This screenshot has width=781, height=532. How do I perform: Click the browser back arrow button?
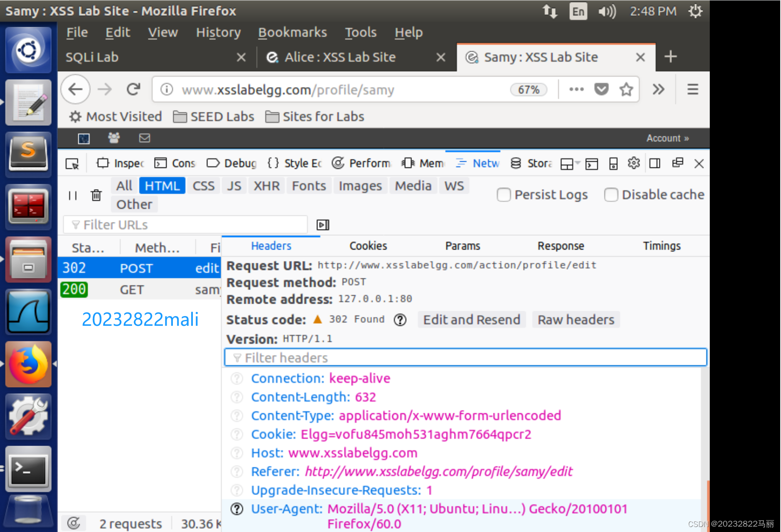point(75,90)
